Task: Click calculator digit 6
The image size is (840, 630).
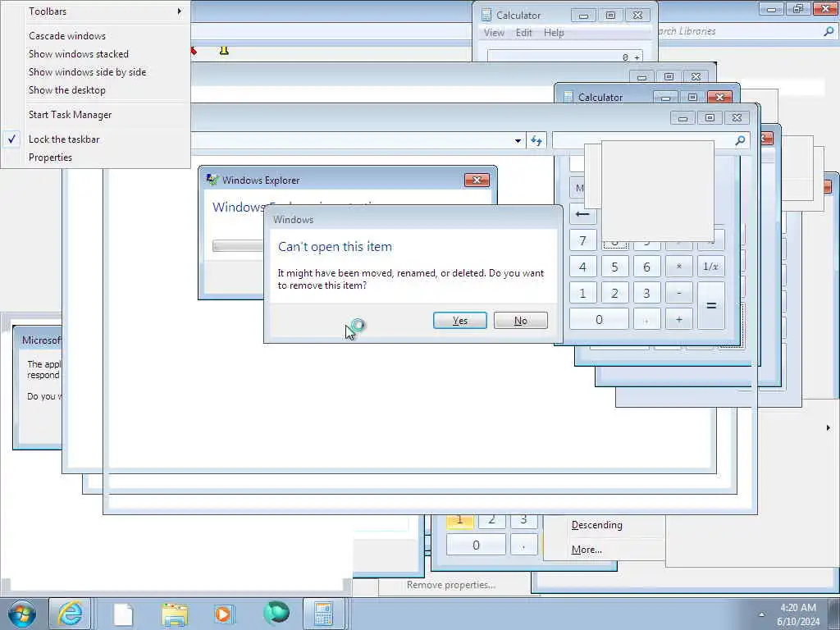Action: pos(647,267)
